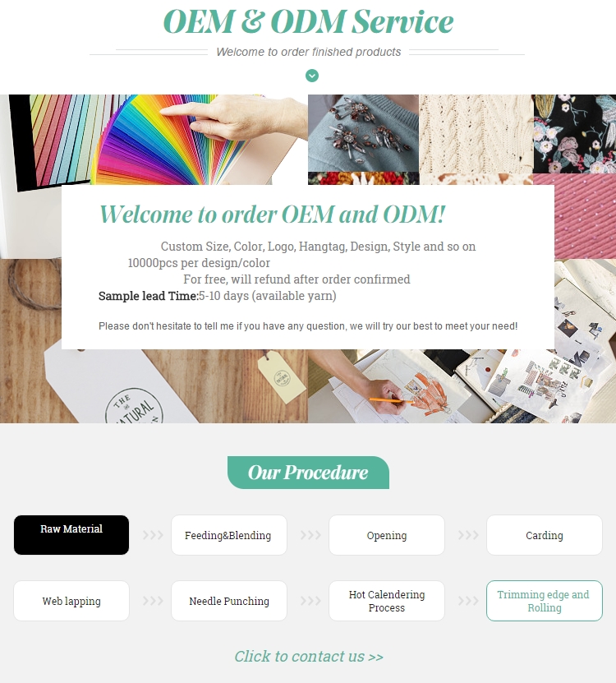This screenshot has width=616, height=683.
Task: Click arrows between Raw Material and Feeding&Blending
Action: click(153, 535)
